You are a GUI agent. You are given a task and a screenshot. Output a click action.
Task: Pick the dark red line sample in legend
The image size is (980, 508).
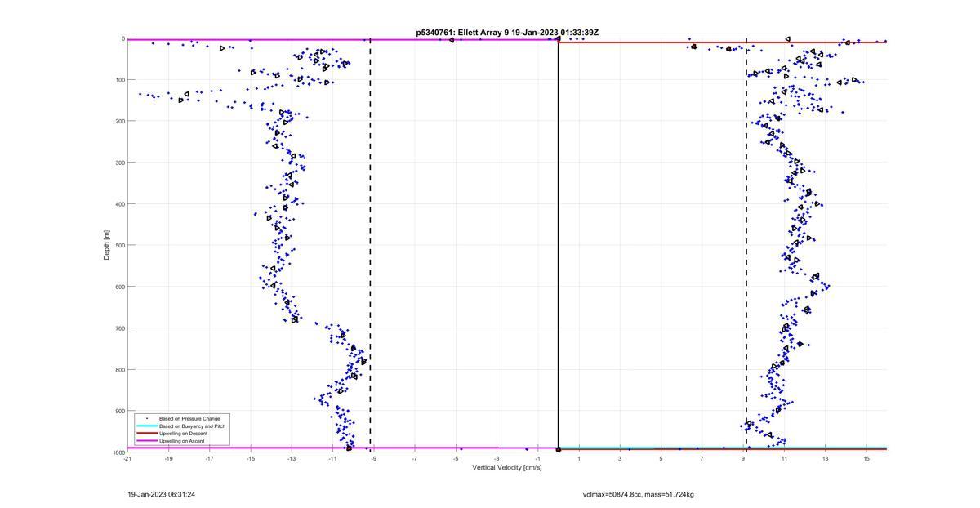click(x=146, y=434)
